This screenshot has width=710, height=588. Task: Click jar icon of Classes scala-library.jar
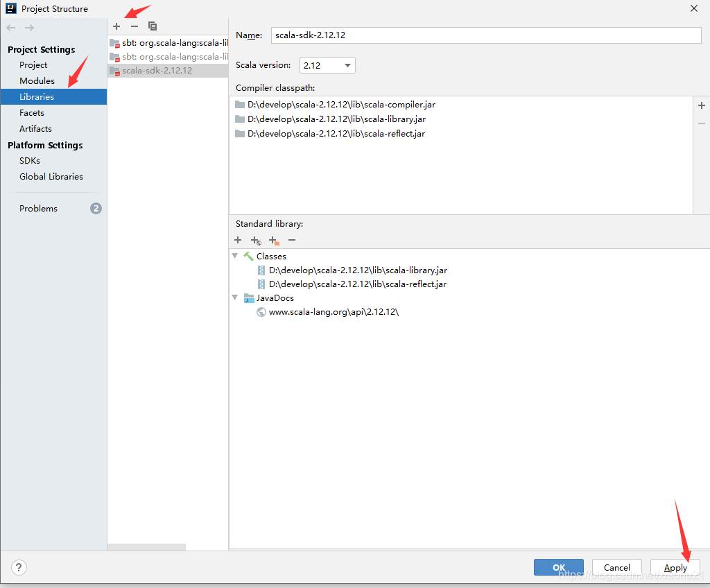tap(261, 270)
